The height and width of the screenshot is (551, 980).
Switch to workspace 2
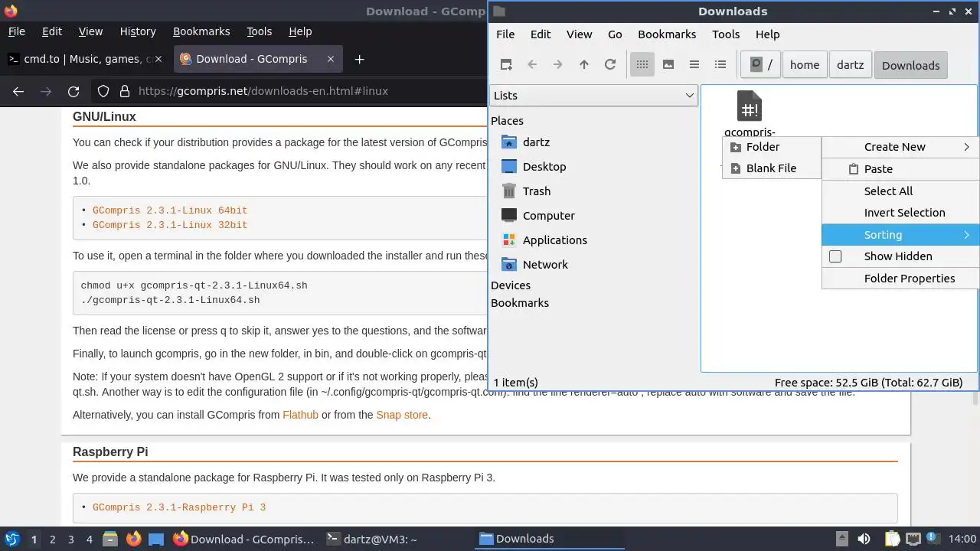(53, 540)
